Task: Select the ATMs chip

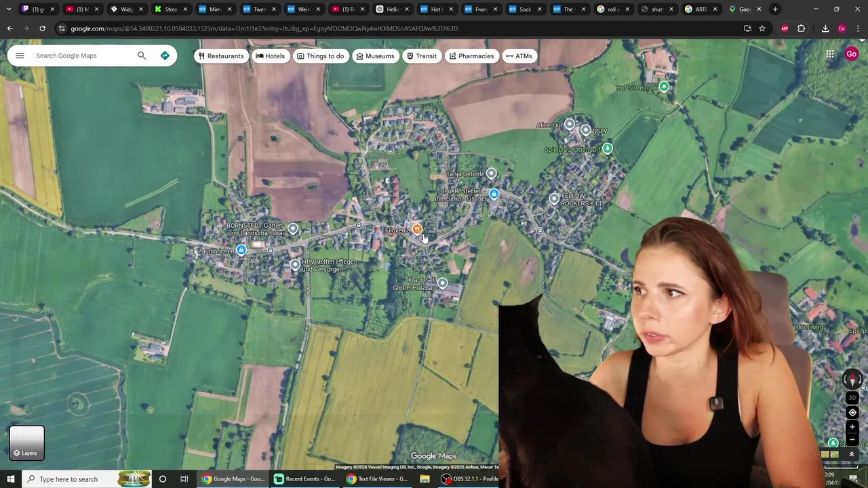Action: click(519, 56)
